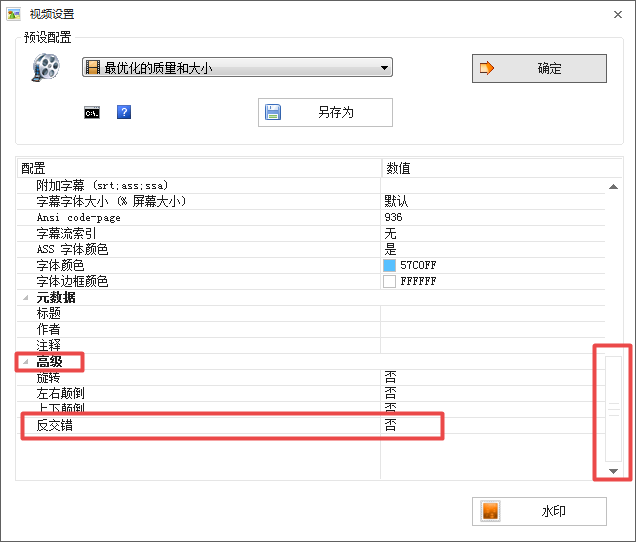
Task: Collapse the 高级 section
Action: [26, 362]
